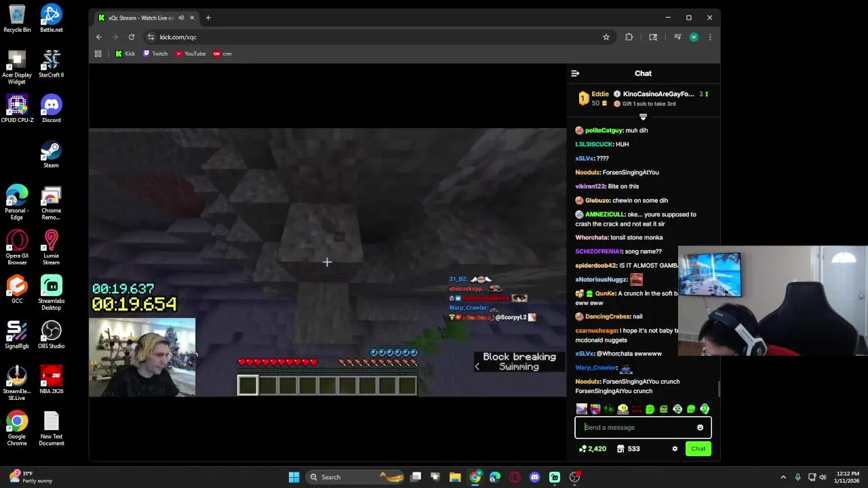Open Lumia Stream desktop icon
This screenshot has height=488, width=868.
[x=52, y=248]
